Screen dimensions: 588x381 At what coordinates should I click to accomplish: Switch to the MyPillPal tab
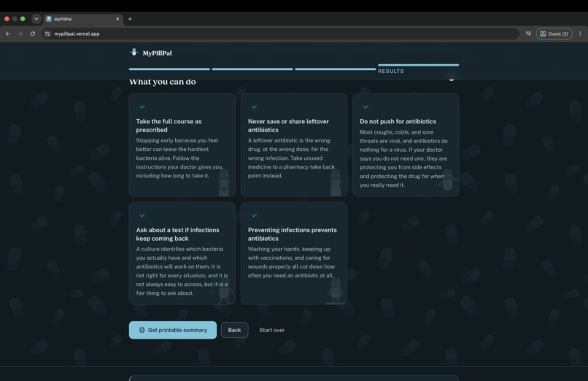(x=82, y=19)
